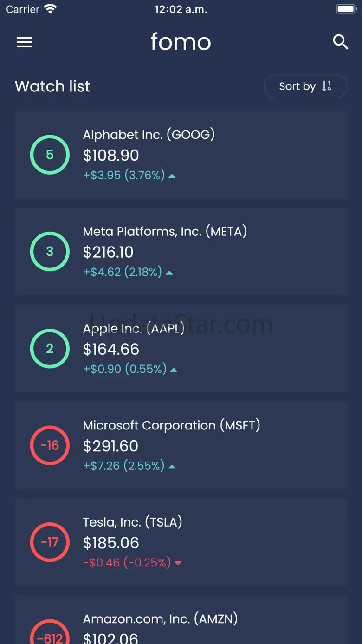Open Meta Platforms, Inc. (META) stock name
The height and width of the screenshot is (644, 362).
pos(165,231)
